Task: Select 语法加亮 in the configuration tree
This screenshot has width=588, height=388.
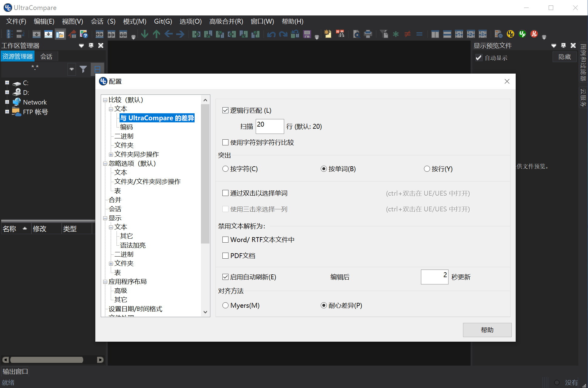Action: pos(133,245)
